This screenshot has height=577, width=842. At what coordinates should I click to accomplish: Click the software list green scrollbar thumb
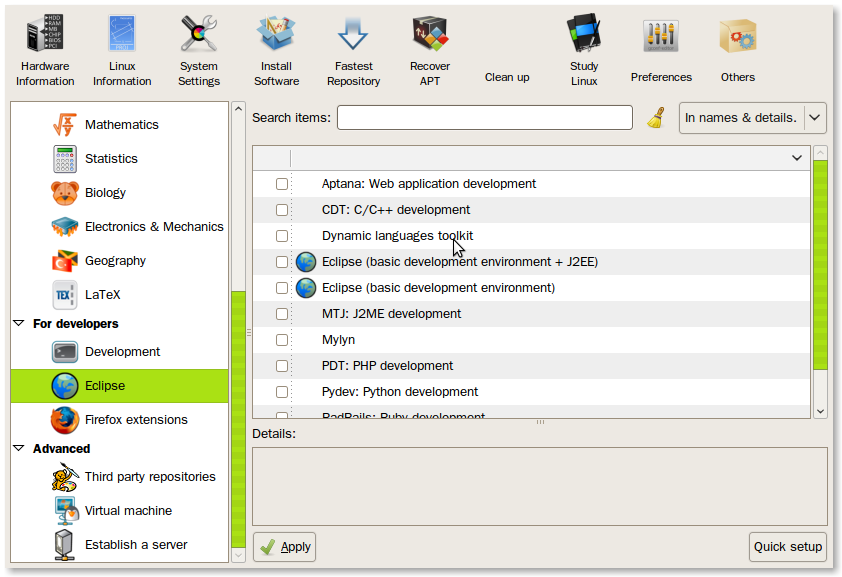[x=820, y=265]
